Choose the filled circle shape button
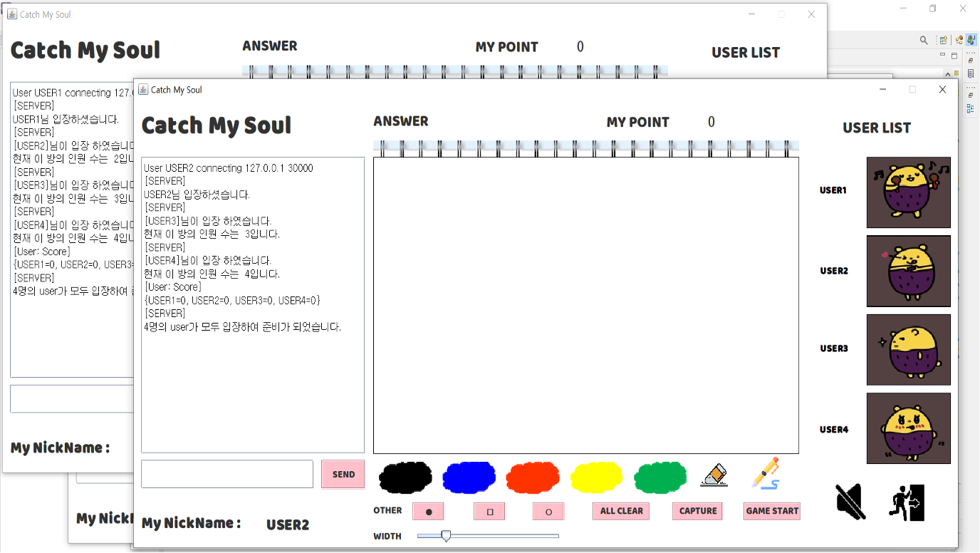Image resolution: width=980 pixels, height=553 pixels. point(428,511)
